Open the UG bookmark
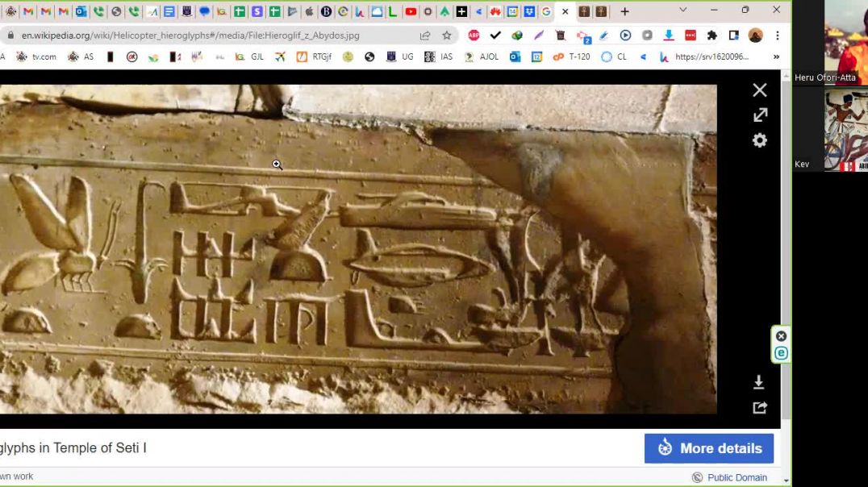The width and height of the screenshot is (868, 487). tap(400, 56)
